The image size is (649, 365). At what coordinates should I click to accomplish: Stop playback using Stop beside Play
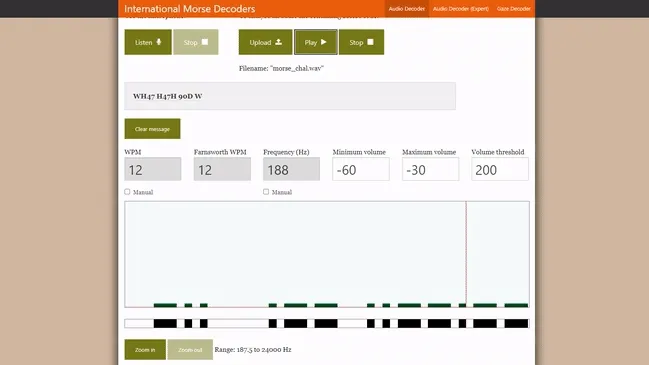tap(361, 42)
